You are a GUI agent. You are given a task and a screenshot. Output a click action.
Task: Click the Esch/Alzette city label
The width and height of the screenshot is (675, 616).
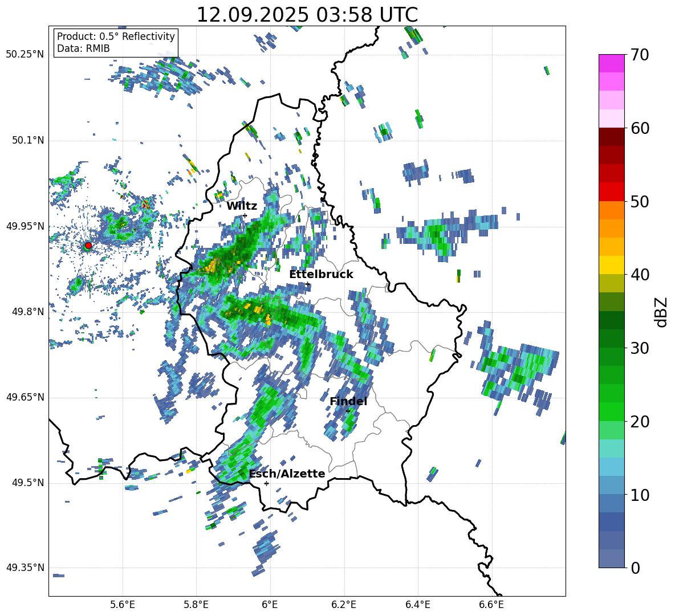click(287, 474)
